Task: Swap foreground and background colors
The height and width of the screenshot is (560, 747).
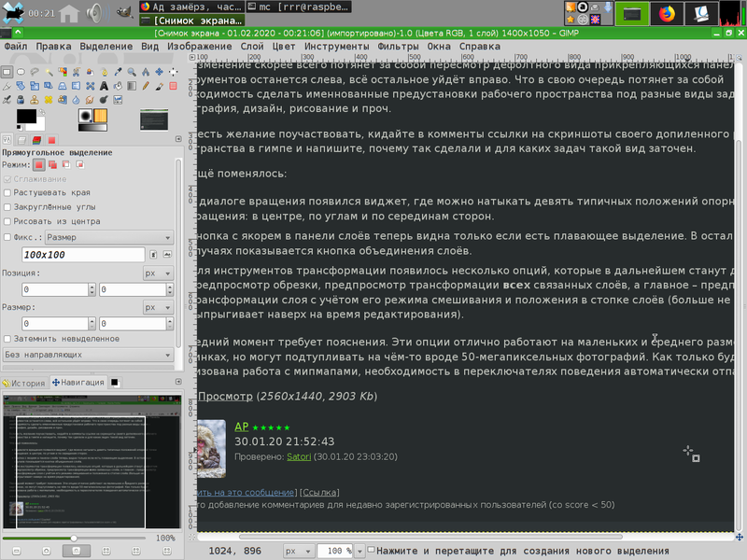Action: pyautogui.click(x=42, y=112)
